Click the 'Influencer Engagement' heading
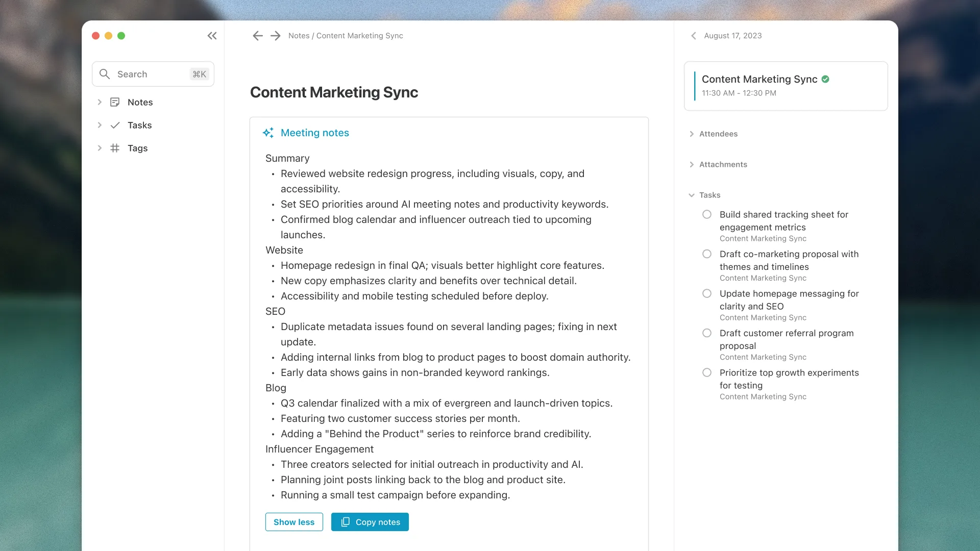The image size is (980, 551). pos(320,449)
